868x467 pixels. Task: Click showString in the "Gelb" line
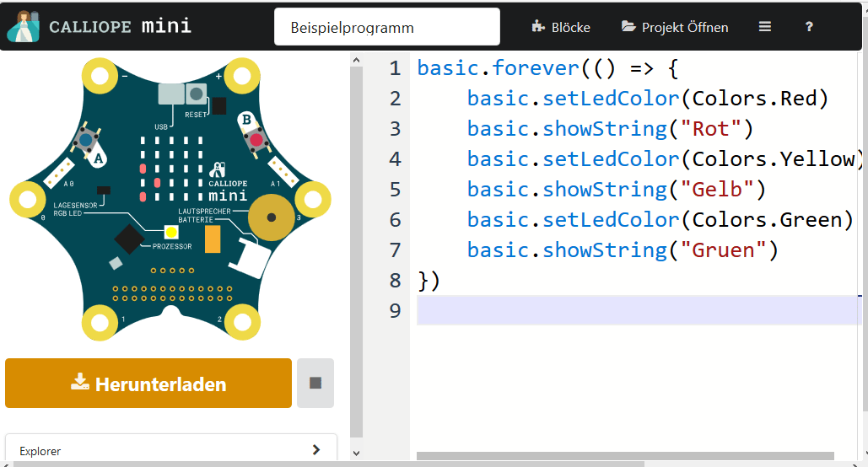click(x=605, y=189)
